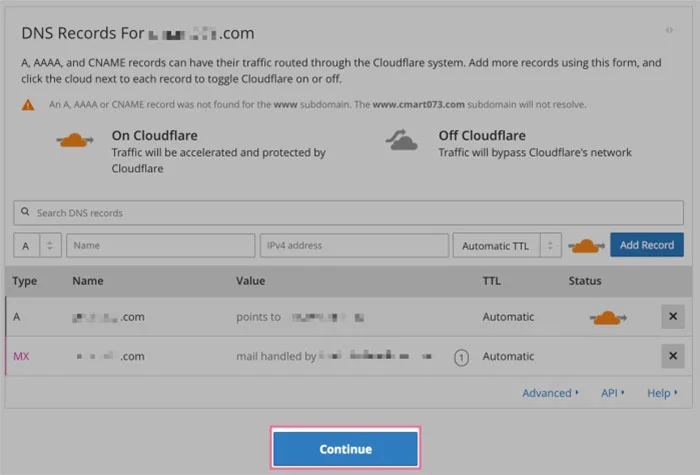The height and width of the screenshot is (475, 700).
Task: Click the Type column header
Action: tap(25, 281)
